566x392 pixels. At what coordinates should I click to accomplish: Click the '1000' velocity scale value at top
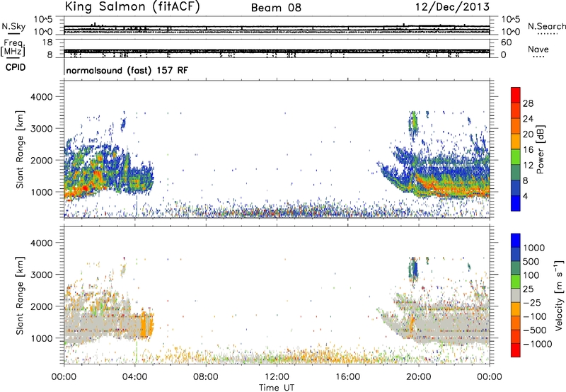(x=534, y=248)
